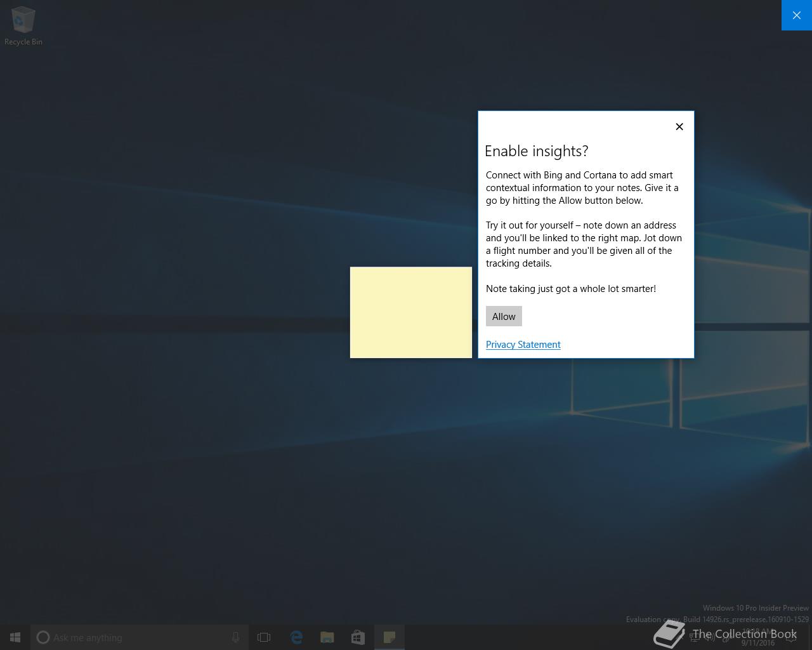
Task: Open File Explorer from taskbar
Action: [x=327, y=637]
